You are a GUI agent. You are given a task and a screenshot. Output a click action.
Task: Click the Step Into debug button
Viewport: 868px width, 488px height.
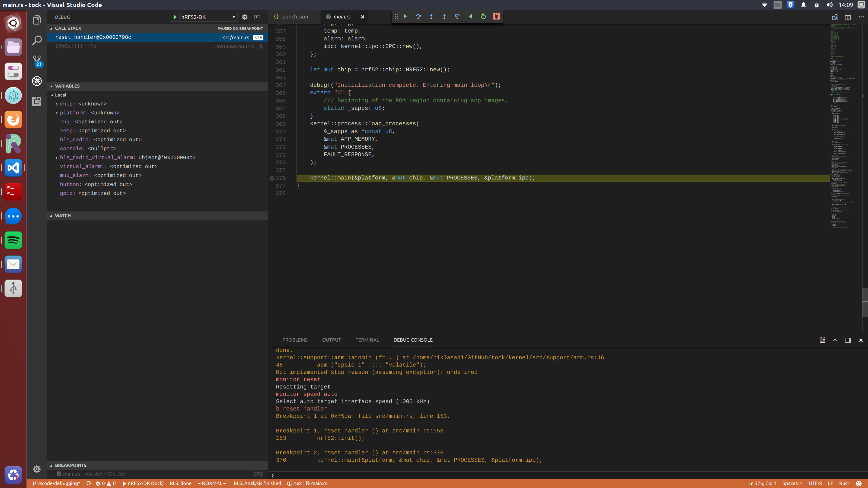tap(431, 17)
